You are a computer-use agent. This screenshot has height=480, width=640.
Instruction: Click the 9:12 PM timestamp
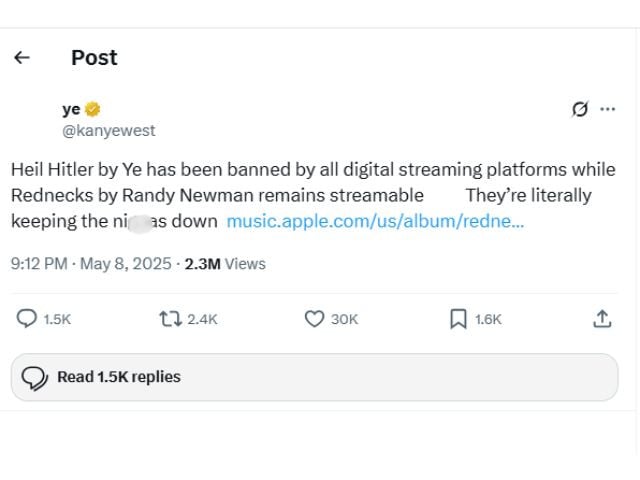tap(39, 264)
